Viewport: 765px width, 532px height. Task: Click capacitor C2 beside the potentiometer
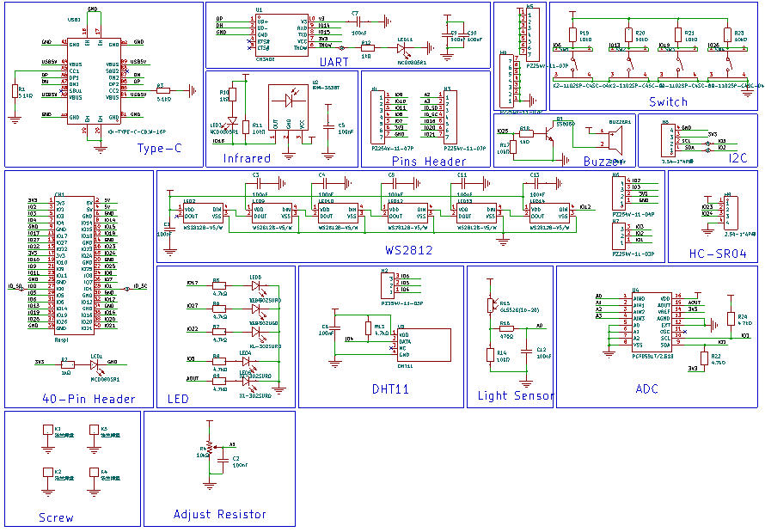[x=223, y=461]
